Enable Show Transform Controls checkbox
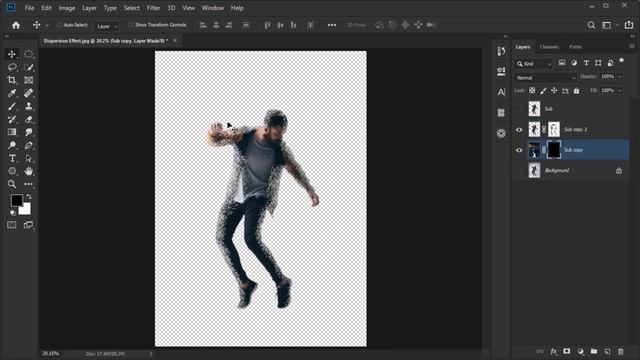Image resolution: width=640 pixels, height=360 pixels. pos(131,25)
